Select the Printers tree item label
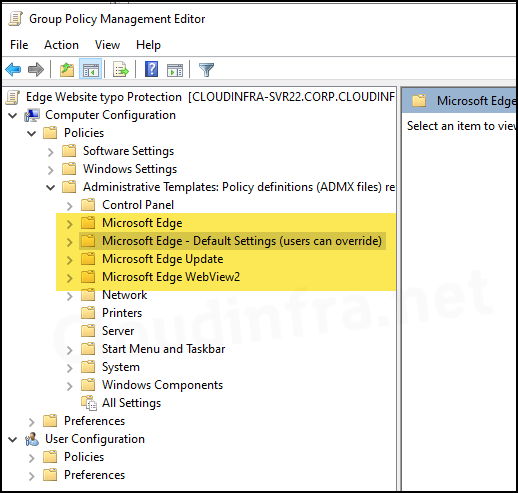518x493 pixels. point(122,313)
